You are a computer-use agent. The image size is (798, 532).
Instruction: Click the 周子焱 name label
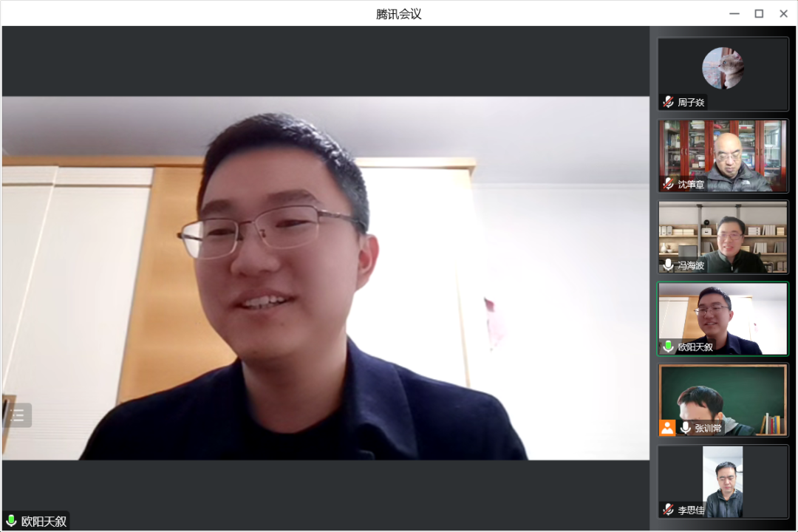tap(691, 102)
